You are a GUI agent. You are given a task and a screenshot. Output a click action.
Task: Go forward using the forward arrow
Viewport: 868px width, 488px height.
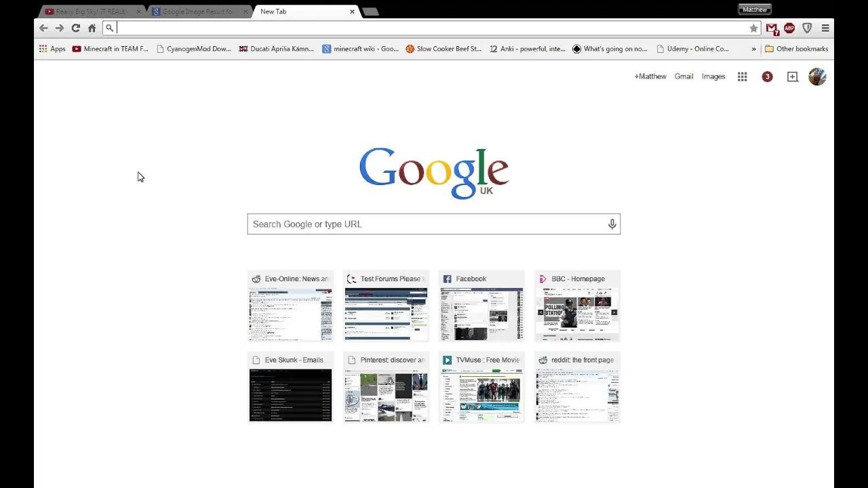coord(60,28)
